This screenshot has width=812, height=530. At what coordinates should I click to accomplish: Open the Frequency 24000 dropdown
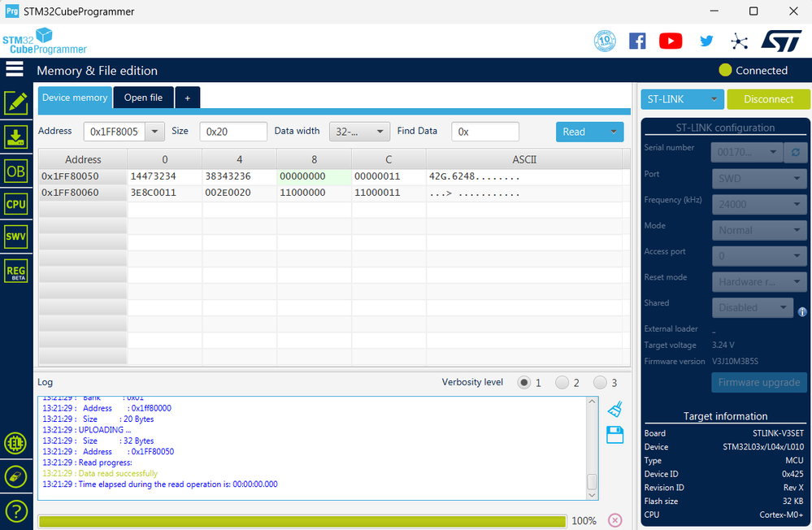coord(759,204)
